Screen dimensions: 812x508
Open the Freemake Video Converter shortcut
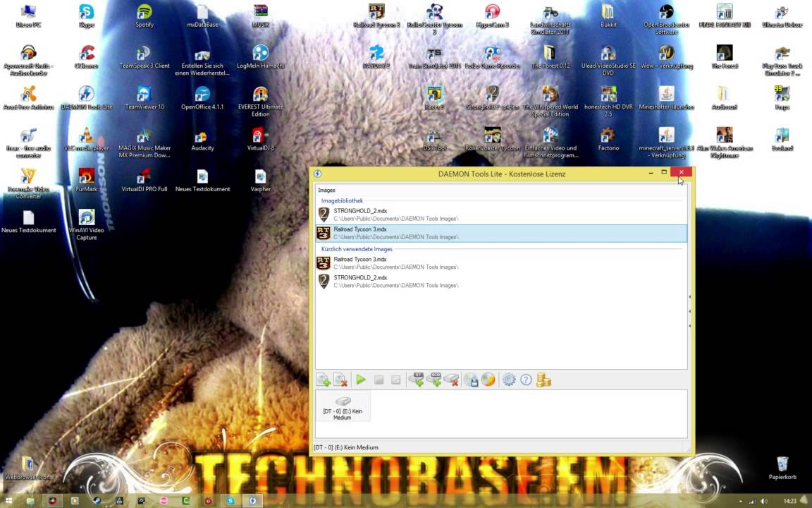(28, 183)
